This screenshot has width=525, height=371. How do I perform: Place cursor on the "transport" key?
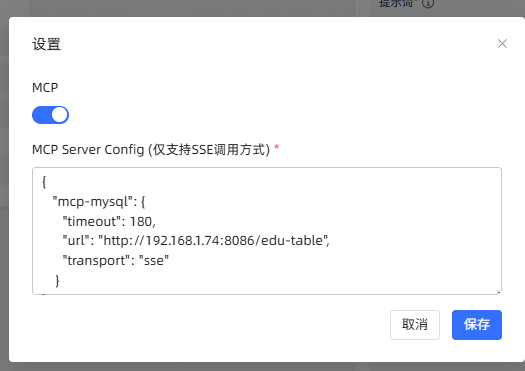(94, 261)
